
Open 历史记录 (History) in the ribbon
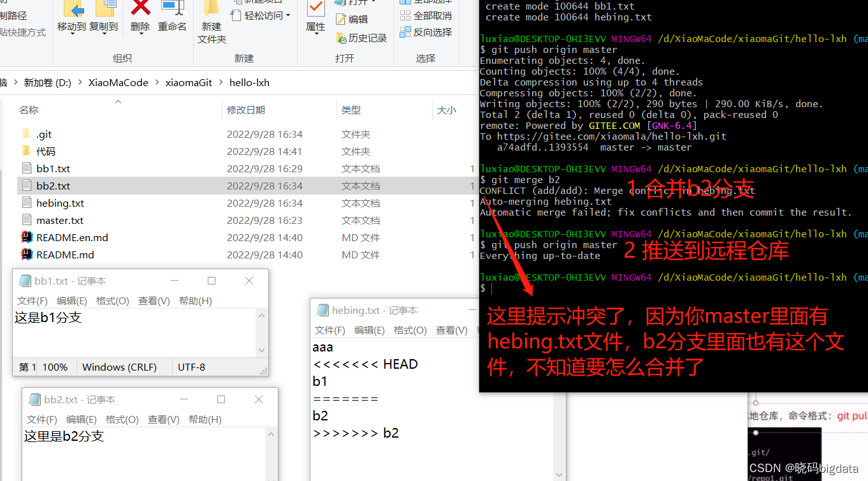pos(361,38)
